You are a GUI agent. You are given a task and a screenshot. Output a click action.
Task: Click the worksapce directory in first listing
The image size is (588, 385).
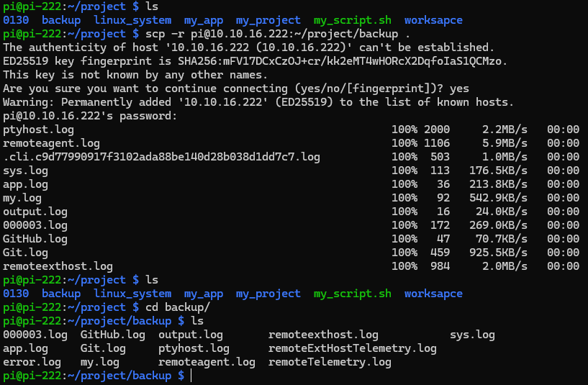point(433,20)
